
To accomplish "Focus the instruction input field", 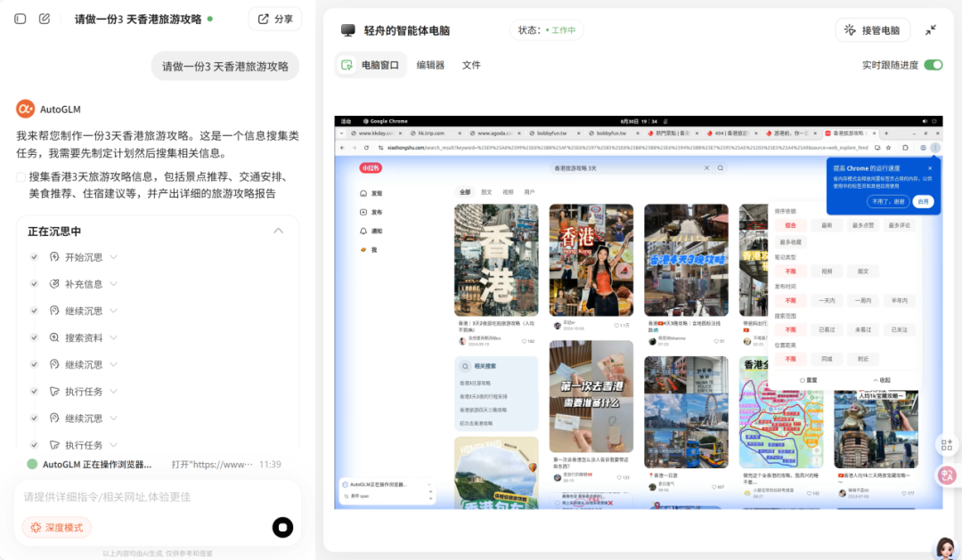I will coord(157,497).
